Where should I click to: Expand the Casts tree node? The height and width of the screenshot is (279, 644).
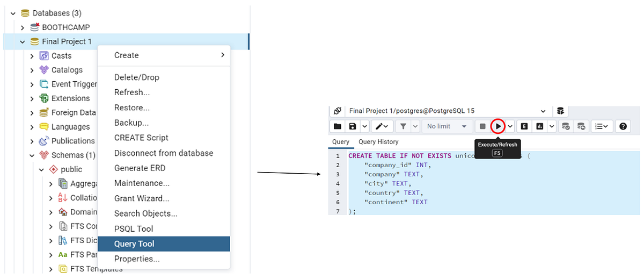pos(32,56)
